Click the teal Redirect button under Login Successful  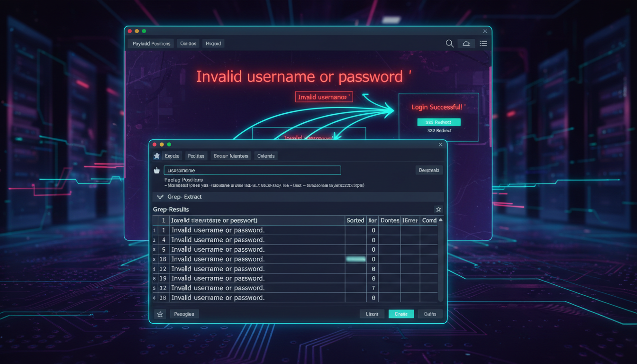click(x=438, y=122)
